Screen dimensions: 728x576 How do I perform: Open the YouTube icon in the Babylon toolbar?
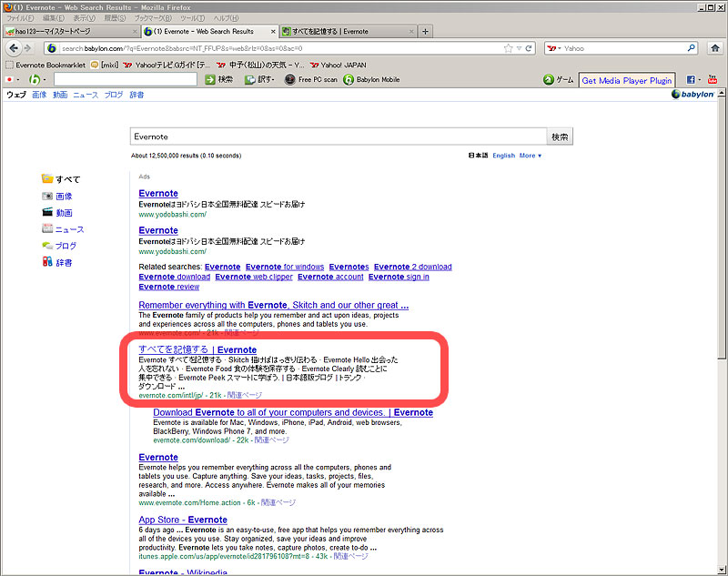point(713,80)
